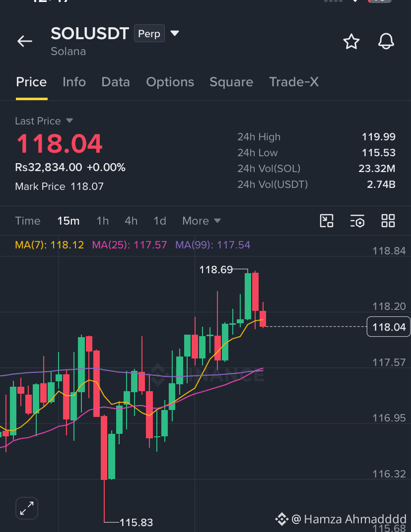Select the 1d timeframe button
411x532 pixels.
(x=160, y=221)
